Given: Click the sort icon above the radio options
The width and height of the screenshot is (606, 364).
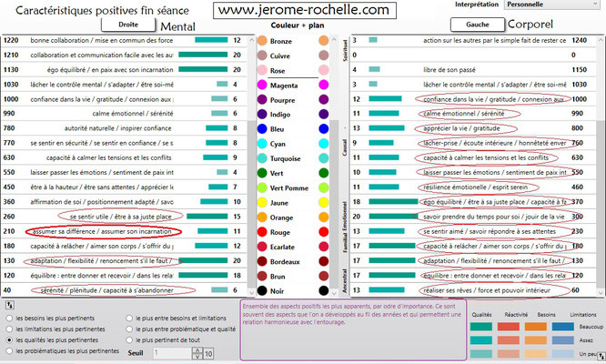Looking at the screenshot, I should 10,305.
